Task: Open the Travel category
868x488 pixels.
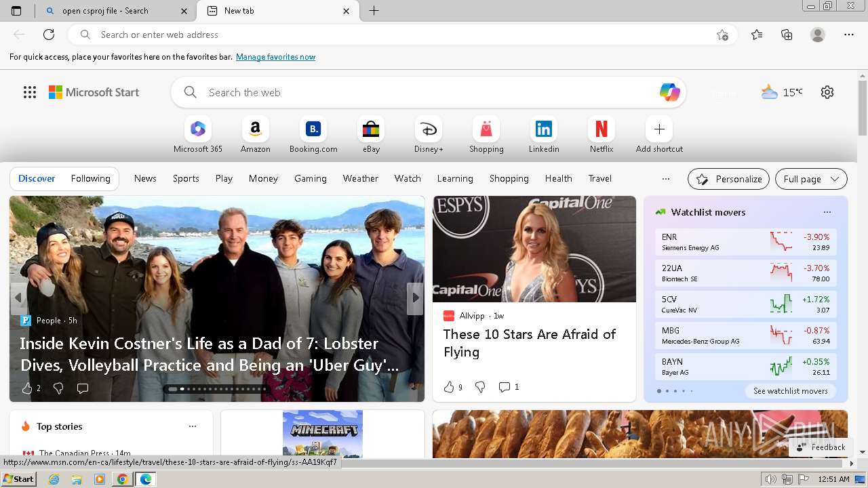Action: point(599,178)
